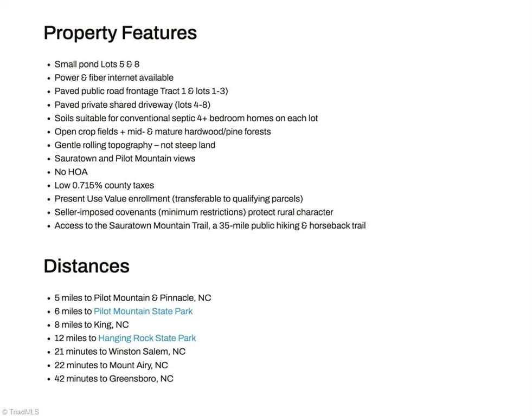Select the 'No HOA' bullet item
The image size is (532, 416).
click(x=71, y=172)
